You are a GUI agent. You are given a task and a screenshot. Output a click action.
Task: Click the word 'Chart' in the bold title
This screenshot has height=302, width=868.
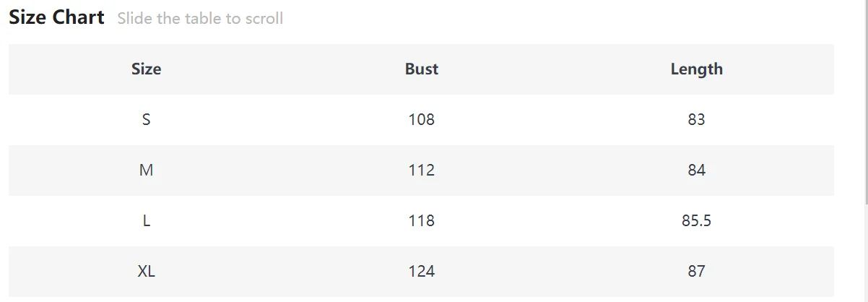[x=78, y=17]
